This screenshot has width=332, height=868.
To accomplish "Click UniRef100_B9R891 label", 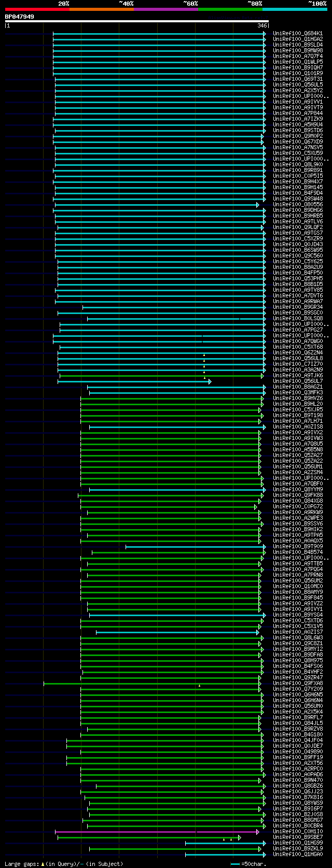I will (298, 170).
